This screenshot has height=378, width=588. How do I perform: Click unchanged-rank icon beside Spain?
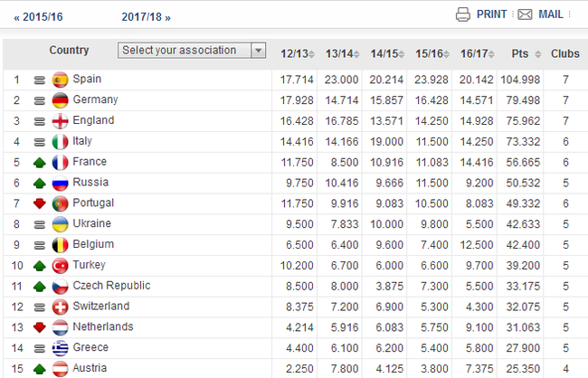40,80
